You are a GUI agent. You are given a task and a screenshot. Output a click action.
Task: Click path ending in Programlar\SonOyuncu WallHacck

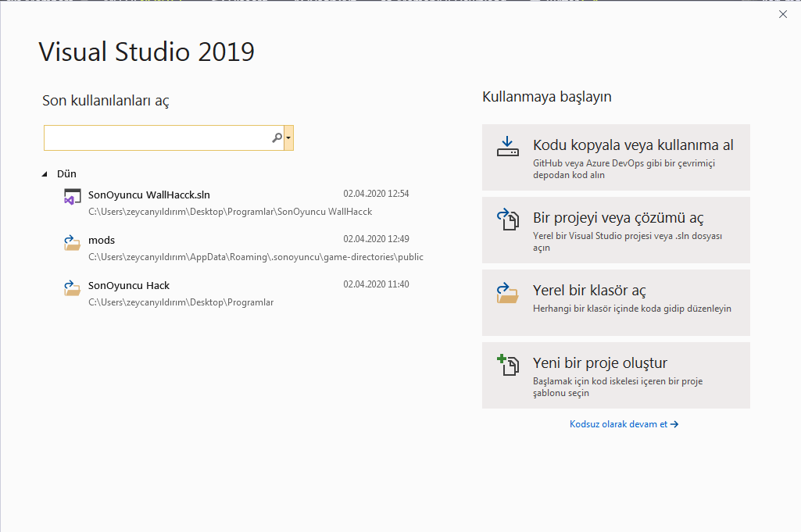[231, 212]
